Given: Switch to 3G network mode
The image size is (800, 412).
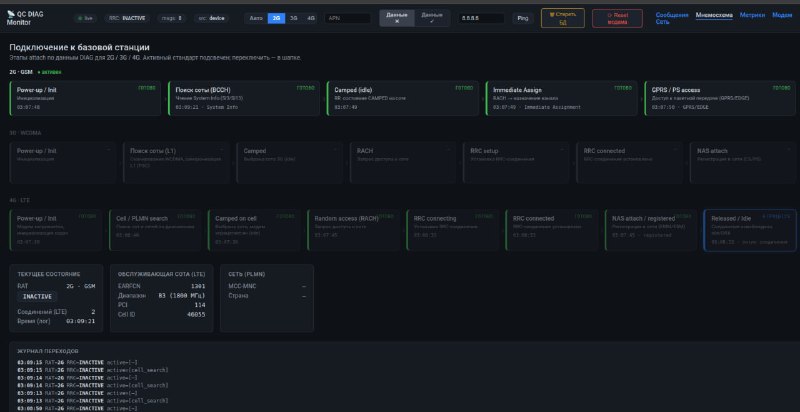Looking at the screenshot, I should point(293,18).
